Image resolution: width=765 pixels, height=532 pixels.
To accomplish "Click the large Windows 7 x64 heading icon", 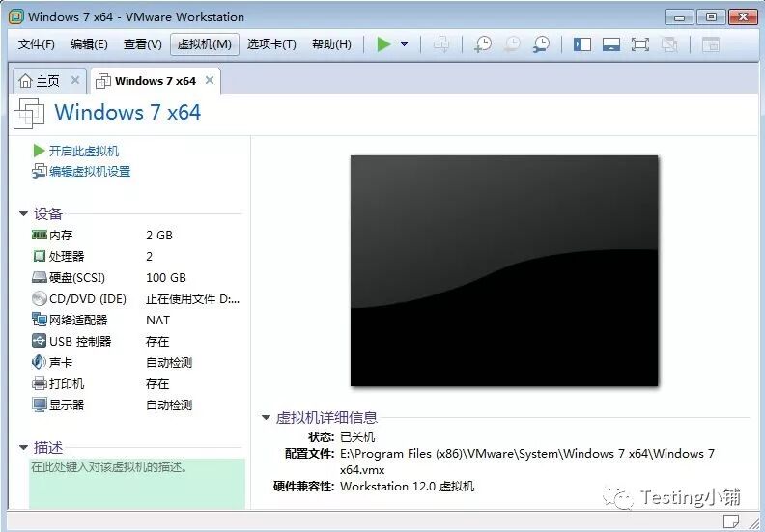I will pos(29,114).
